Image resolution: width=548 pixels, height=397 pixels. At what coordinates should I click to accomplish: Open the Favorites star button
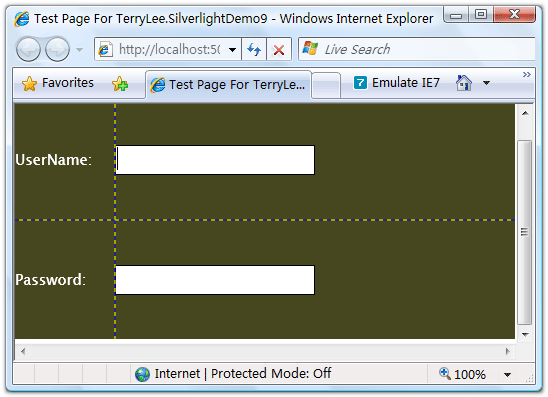[x=58, y=83]
